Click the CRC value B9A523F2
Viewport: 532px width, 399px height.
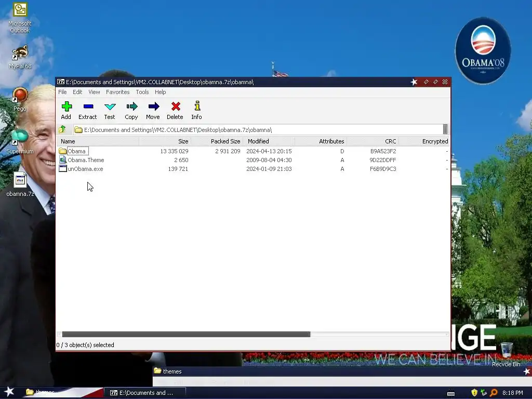383,151
